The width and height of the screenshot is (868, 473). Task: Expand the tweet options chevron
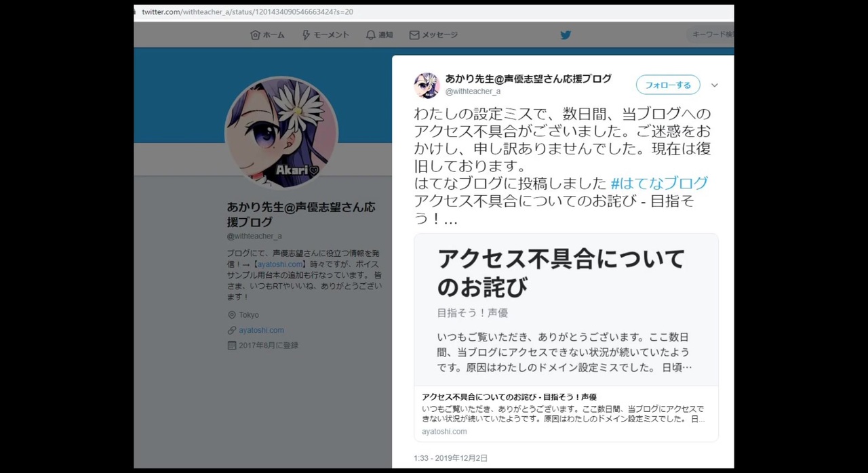point(714,85)
